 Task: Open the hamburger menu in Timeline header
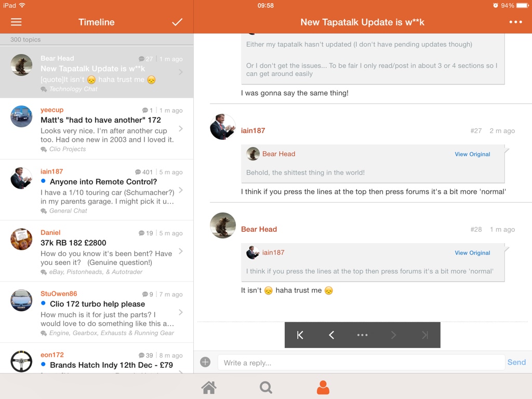tap(16, 22)
